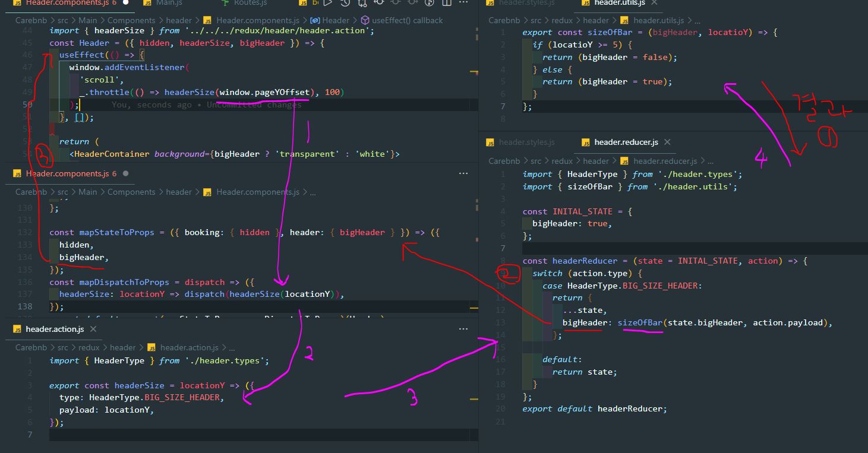The height and width of the screenshot is (453, 868).
Task: Select the header.reducer.js tab
Action: tap(626, 142)
